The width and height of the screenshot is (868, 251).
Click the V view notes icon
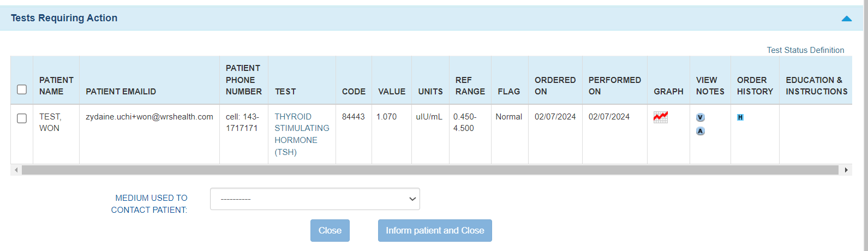click(x=701, y=117)
